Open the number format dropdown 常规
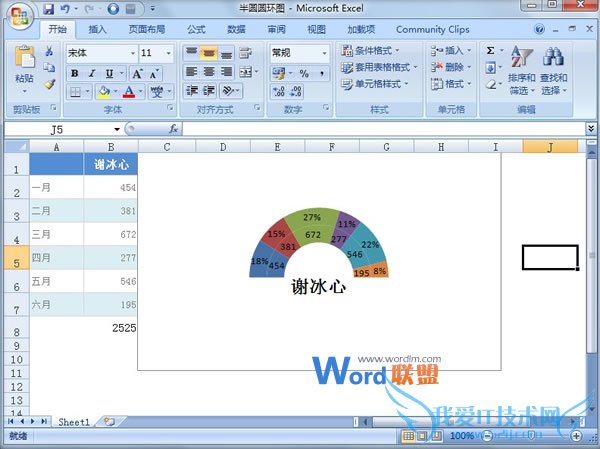The image size is (600, 449). tap(324, 53)
